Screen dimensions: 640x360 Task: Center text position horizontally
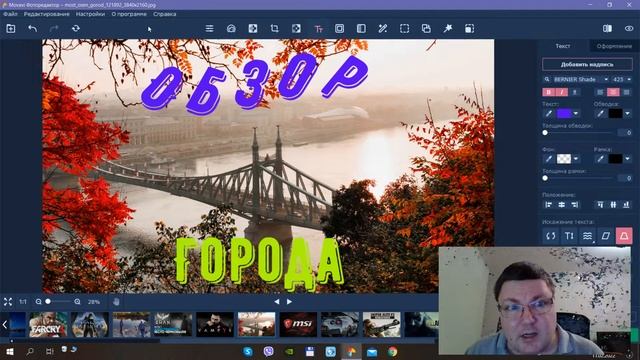562,204
